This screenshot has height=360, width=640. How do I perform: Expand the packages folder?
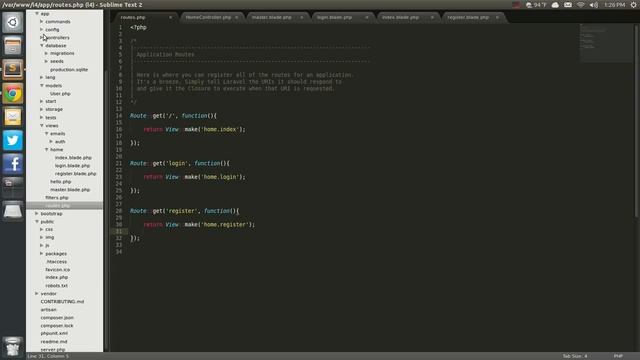tap(42, 253)
